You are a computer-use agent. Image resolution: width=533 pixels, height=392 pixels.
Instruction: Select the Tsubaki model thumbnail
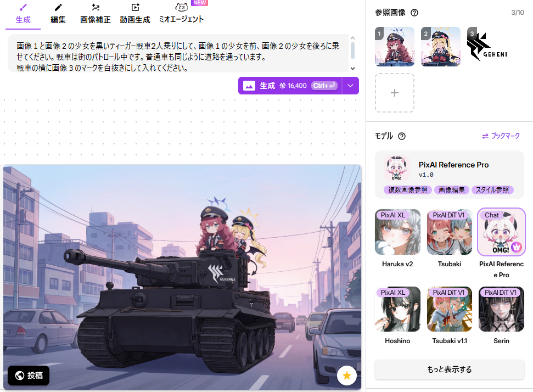tap(450, 232)
